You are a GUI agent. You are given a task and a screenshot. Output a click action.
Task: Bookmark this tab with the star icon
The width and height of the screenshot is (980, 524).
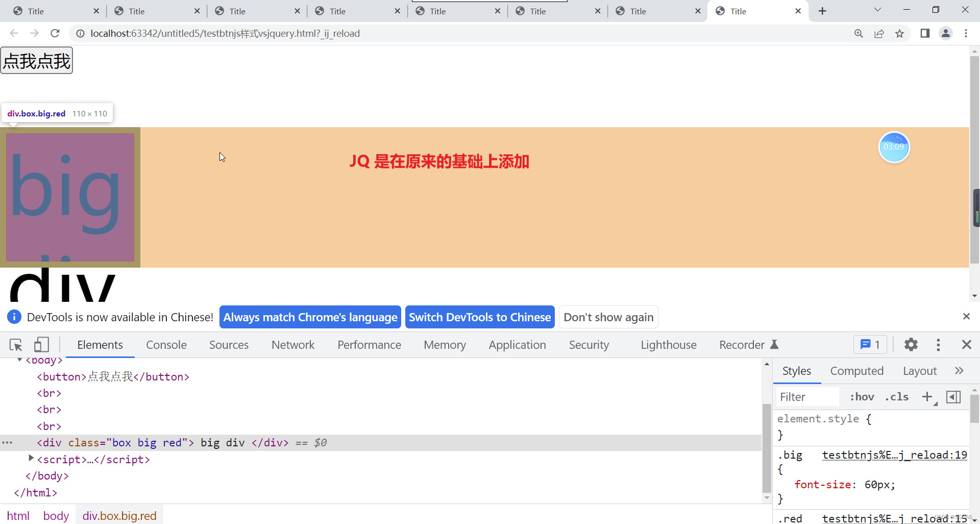[x=899, y=33]
